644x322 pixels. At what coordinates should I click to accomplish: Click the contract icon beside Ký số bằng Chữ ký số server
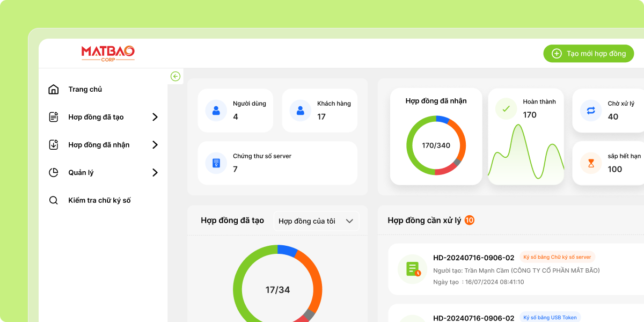412,269
